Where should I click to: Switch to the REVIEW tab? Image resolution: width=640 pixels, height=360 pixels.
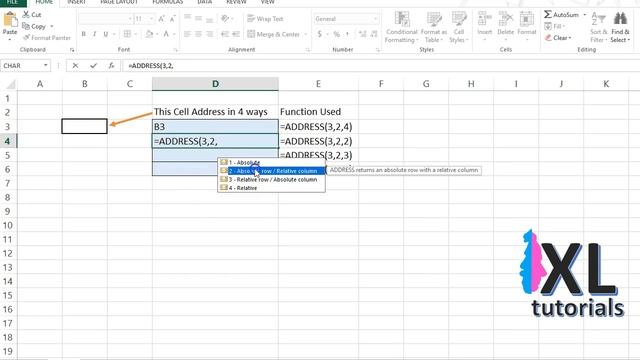tap(236, 2)
